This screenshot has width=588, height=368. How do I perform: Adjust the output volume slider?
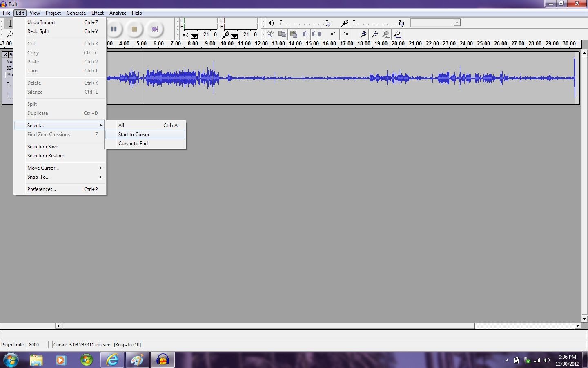click(328, 23)
